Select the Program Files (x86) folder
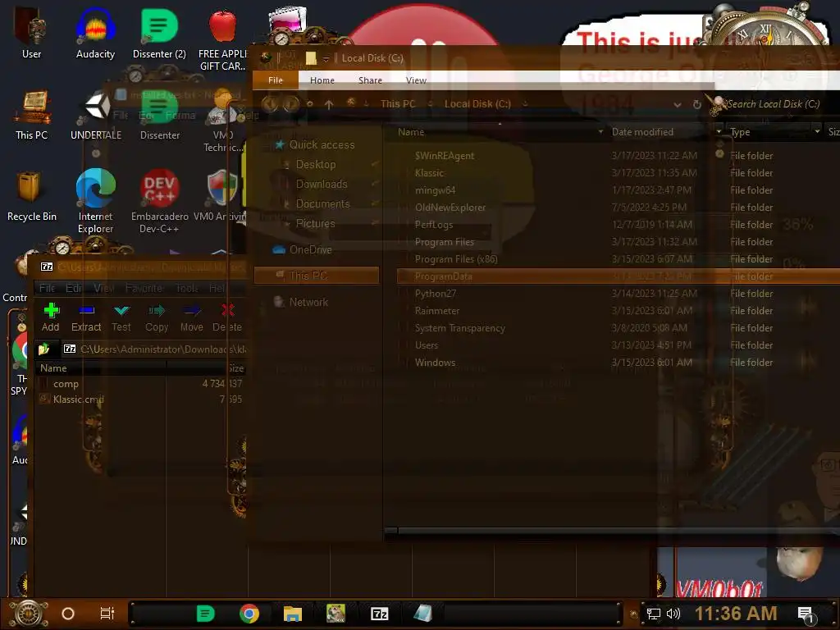The image size is (840, 630). [619, 259]
